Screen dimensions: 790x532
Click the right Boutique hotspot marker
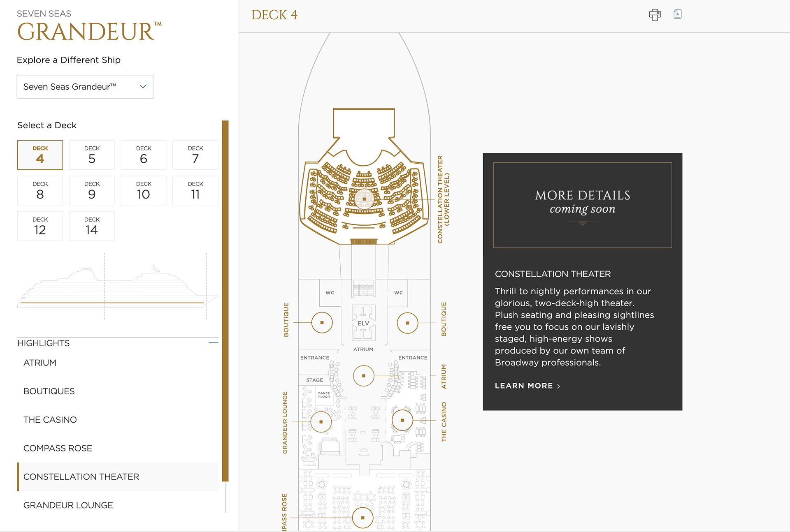pyautogui.click(x=407, y=323)
